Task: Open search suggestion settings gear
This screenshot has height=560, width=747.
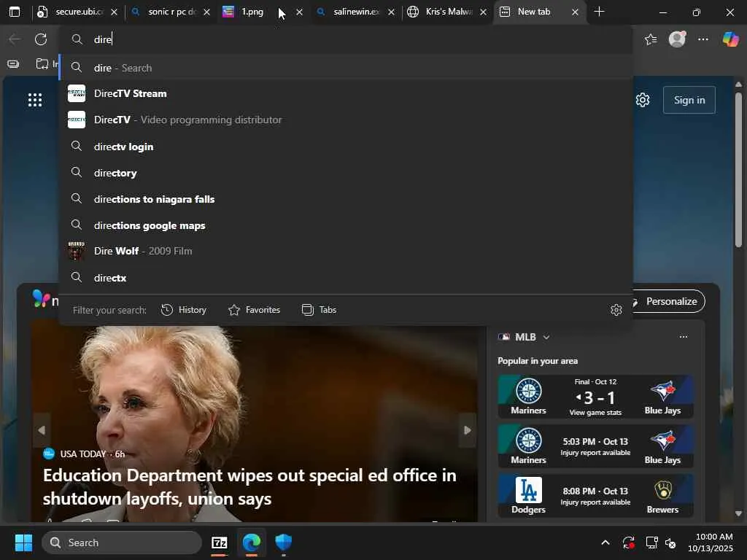Action: tap(616, 310)
